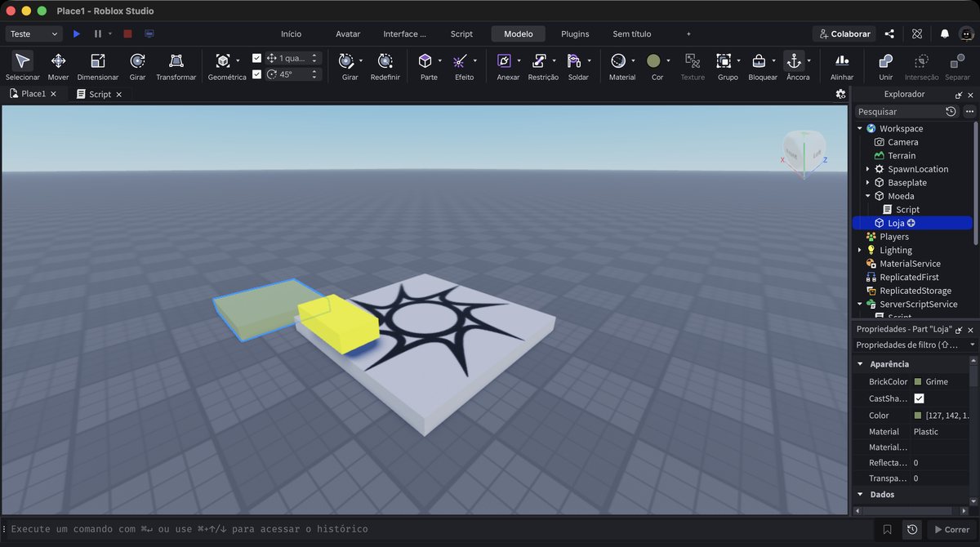Select the Terrain item in Explorer
Viewport: 980px width, 547px height.
click(902, 155)
